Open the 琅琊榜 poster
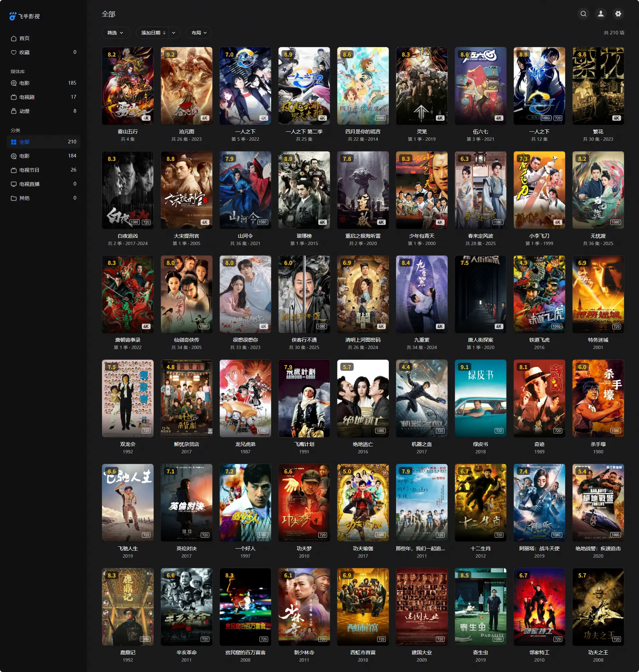639x672 pixels. [x=304, y=190]
